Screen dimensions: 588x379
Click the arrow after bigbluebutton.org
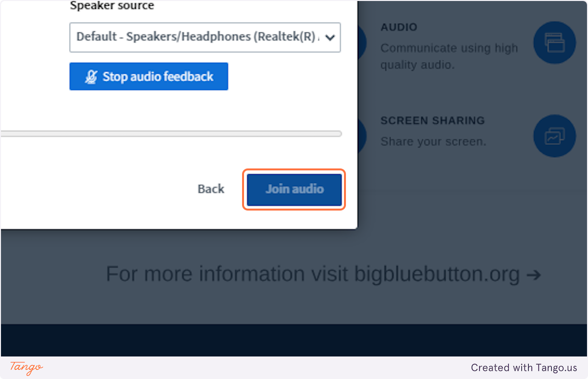(x=534, y=275)
